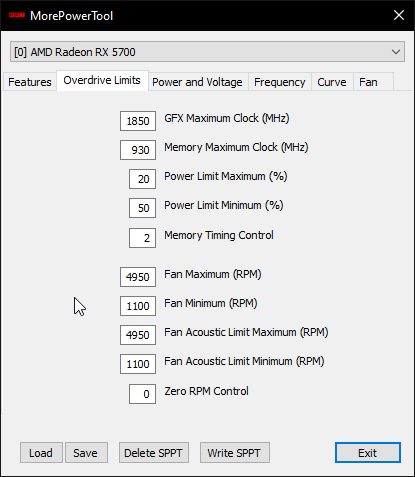
Task: Click the GFX Maximum Clock (MHz) label
Action: click(x=227, y=118)
